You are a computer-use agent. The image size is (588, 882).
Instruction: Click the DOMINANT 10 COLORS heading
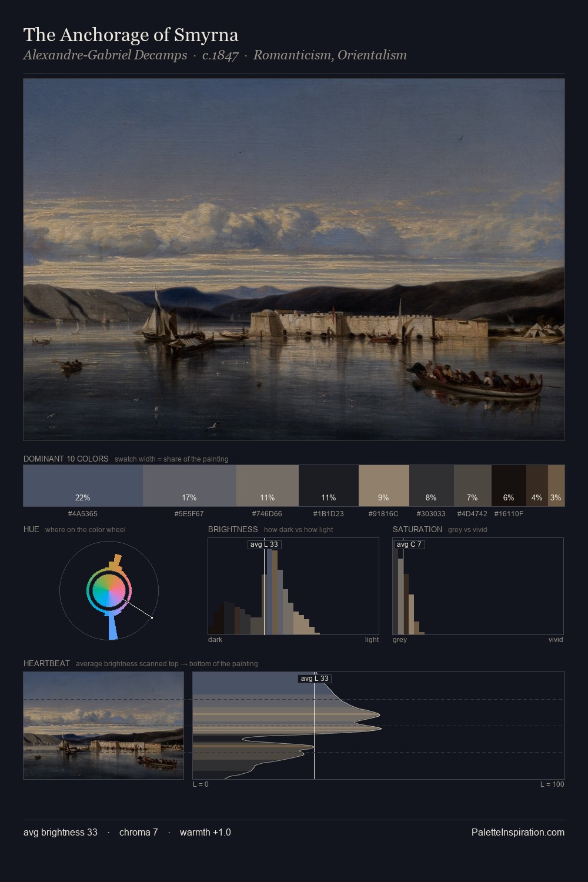pos(66,459)
